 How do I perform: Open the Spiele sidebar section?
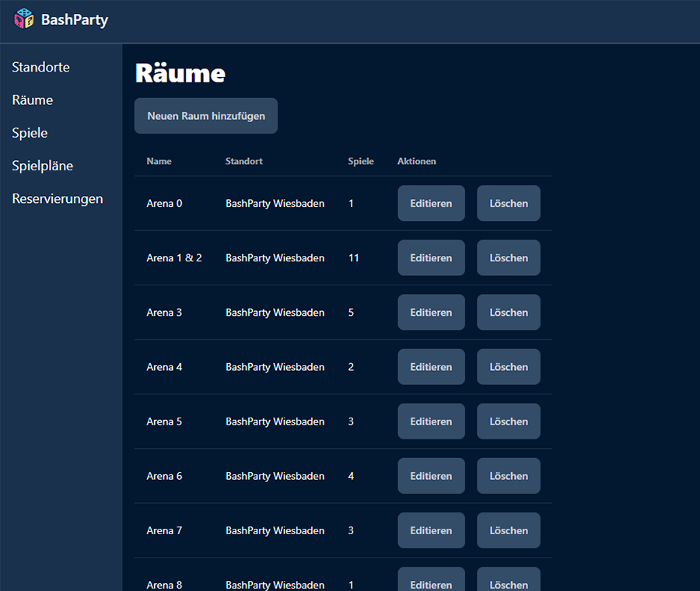pos(30,133)
